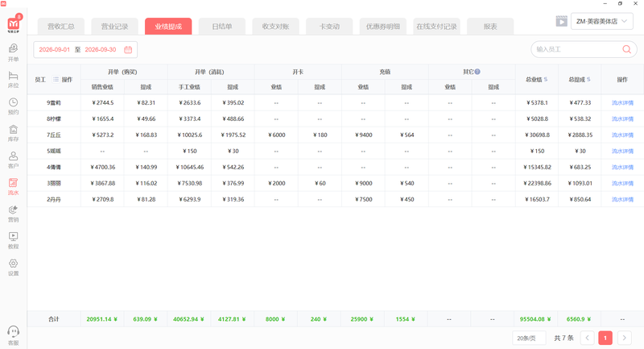The width and height of the screenshot is (644, 349).
Task: Go to next page arrow in pagination
Action: (x=625, y=338)
